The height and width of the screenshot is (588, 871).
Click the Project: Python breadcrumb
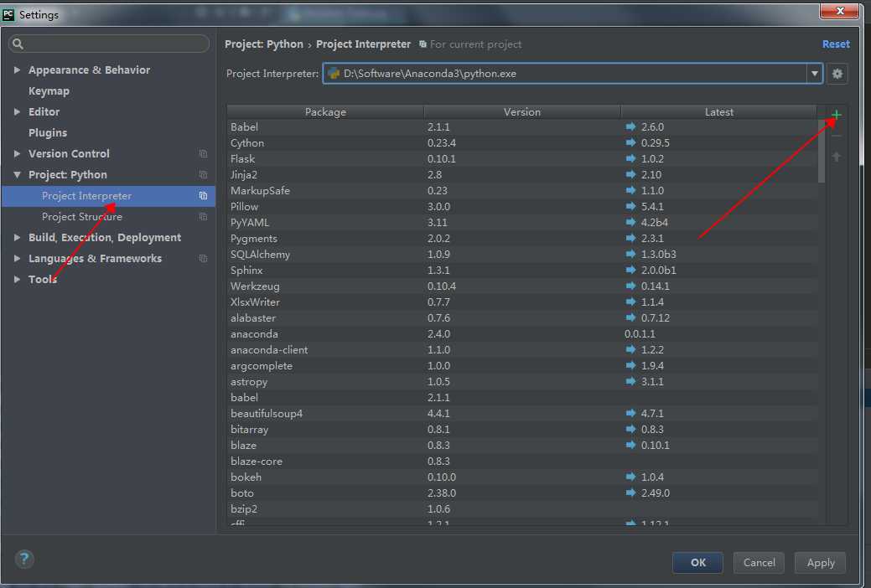pos(264,44)
